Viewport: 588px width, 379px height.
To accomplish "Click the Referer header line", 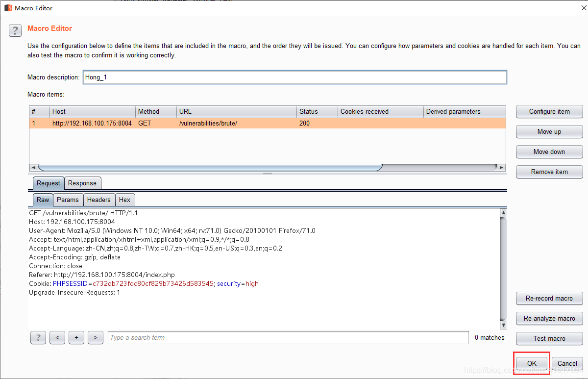I will (x=101, y=275).
